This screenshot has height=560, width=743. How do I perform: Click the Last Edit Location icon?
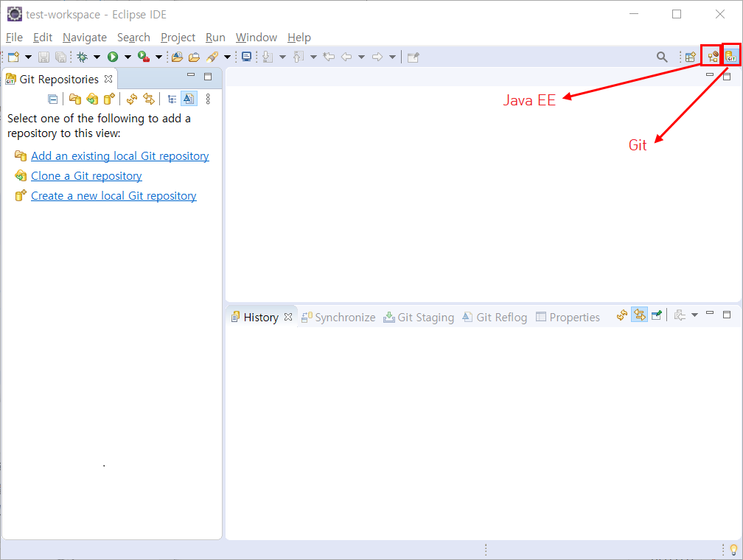[329, 57]
